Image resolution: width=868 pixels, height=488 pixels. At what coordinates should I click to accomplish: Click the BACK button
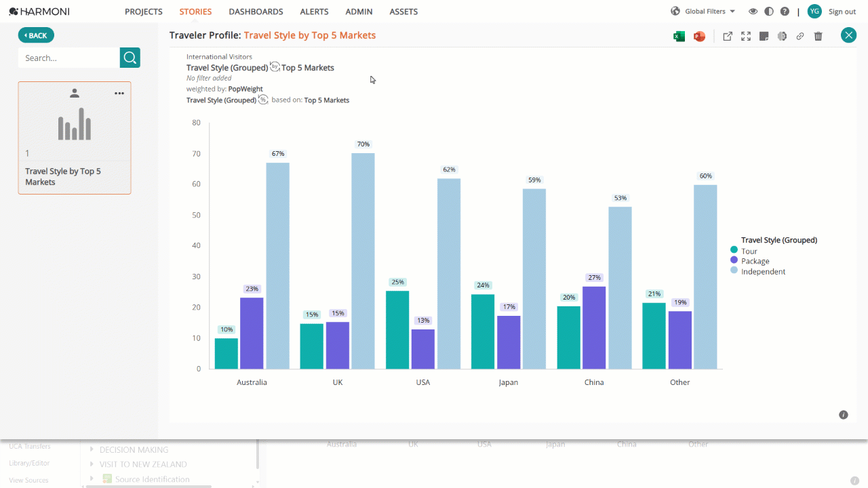pyautogui.click(x=36, y=35)
